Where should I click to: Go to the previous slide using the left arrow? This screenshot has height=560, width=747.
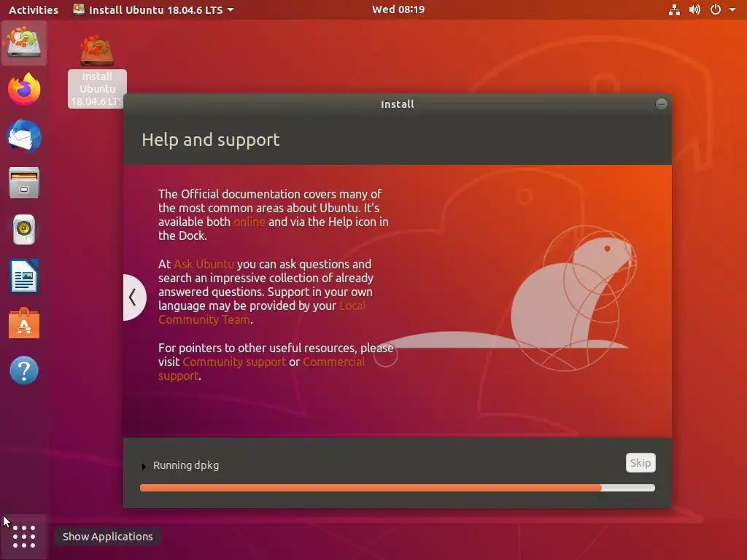pos(134,297)
